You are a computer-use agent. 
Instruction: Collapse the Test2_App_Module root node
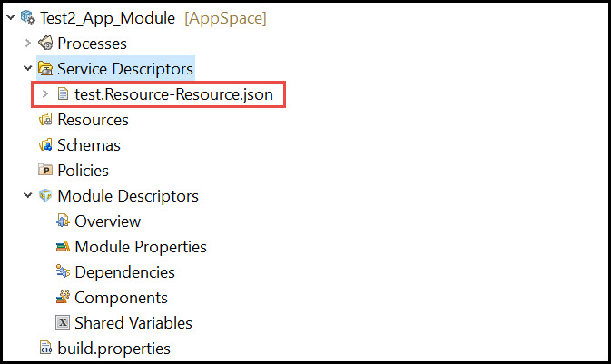11,17
